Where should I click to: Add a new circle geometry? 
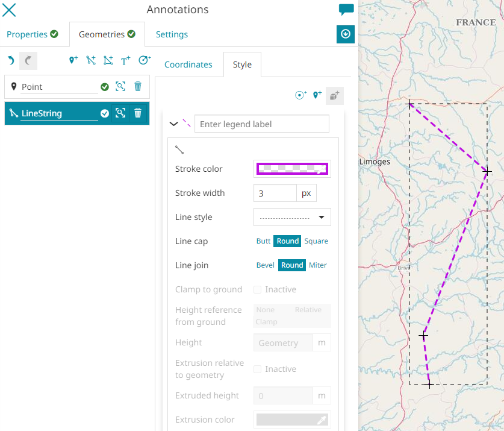coord(144,60)
